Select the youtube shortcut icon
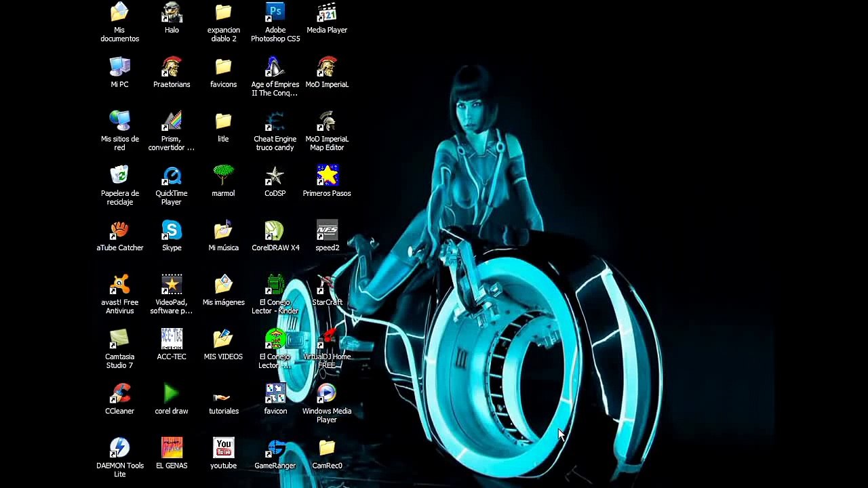 [223, 447]
